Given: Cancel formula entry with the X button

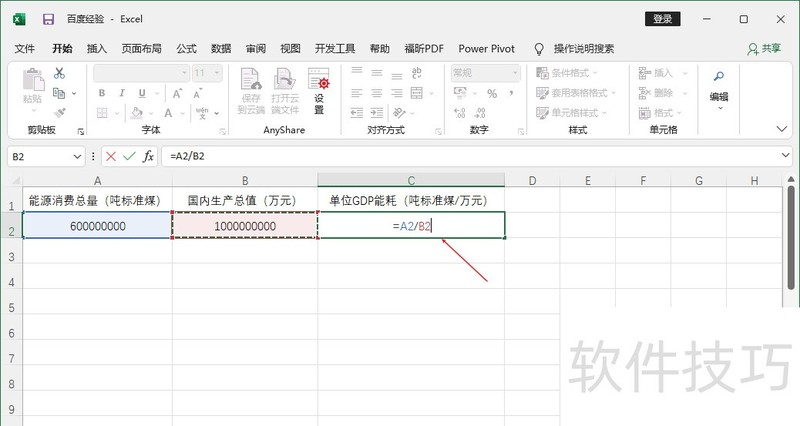Looking at the screenshot, I should coord(111,156).
